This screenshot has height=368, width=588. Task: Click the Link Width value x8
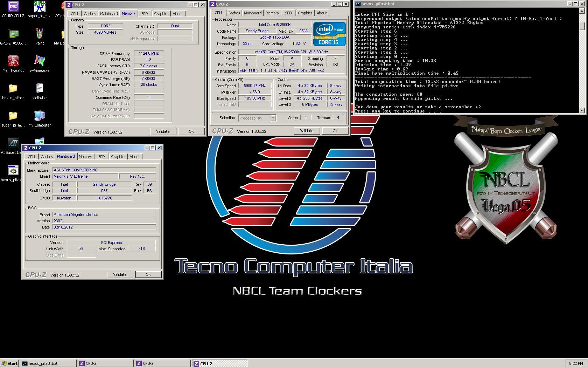(x=81, y=248)
